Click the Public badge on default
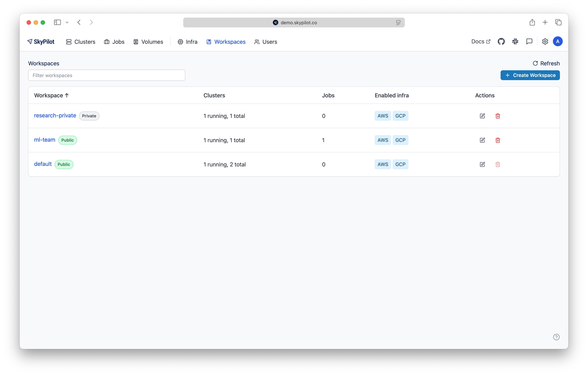The height and width of the screenshot is (375, 588). pos(64,164)
